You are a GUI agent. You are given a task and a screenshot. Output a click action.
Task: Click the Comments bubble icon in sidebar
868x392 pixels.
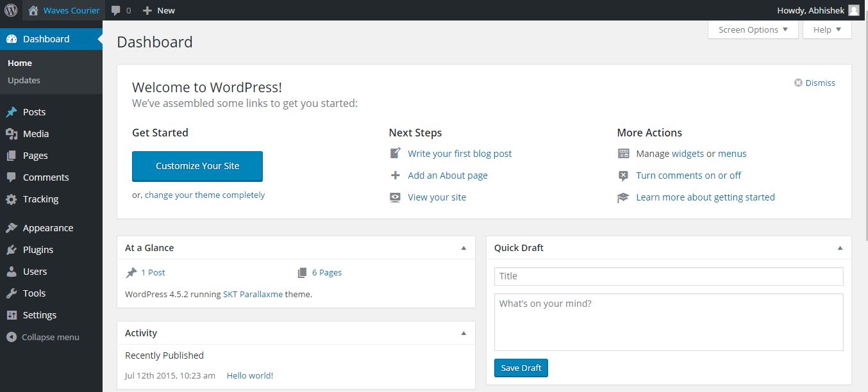12,177
